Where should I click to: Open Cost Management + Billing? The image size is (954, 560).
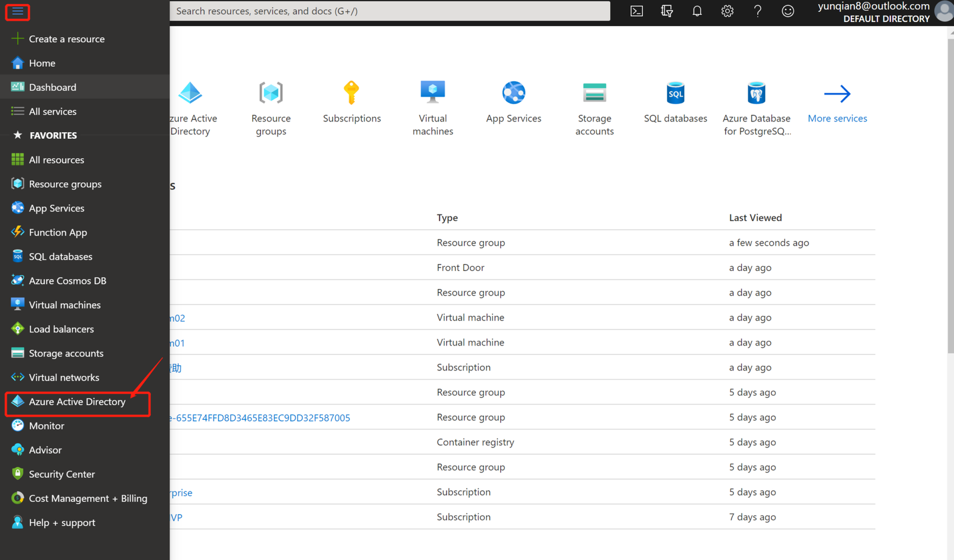point(85,498)
